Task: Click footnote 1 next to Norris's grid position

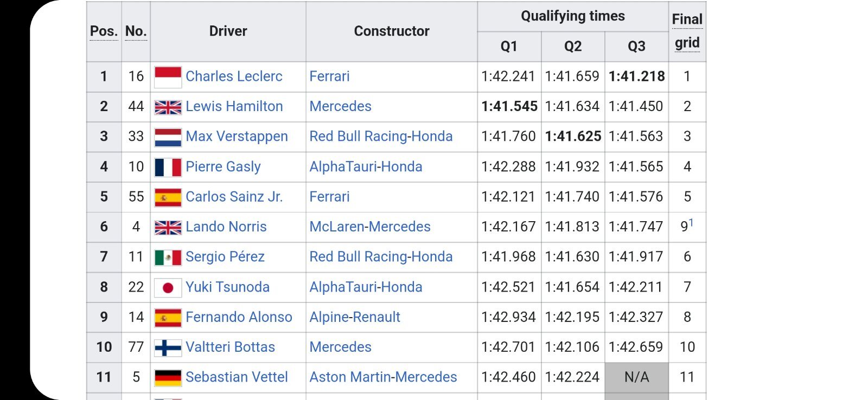Action: [x=691, y=222]
